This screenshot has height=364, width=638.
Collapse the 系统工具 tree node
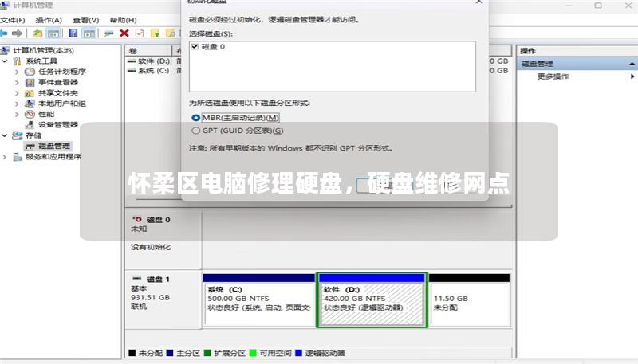click(5, 61)
